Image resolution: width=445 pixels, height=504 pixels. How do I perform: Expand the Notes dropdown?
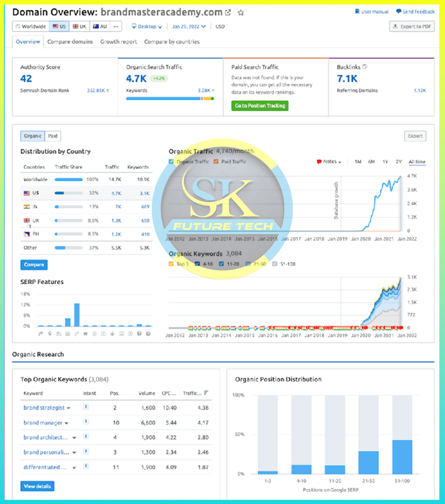click(x=329, y=162)
